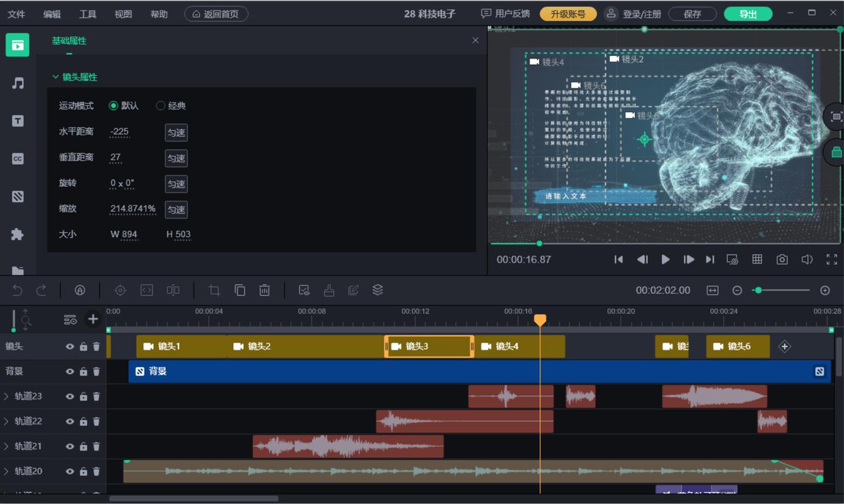The image size is (844, 504).
Task: Toggle visibility of 镜头 track
Action: pyautogui.click(x=70, y=346)
